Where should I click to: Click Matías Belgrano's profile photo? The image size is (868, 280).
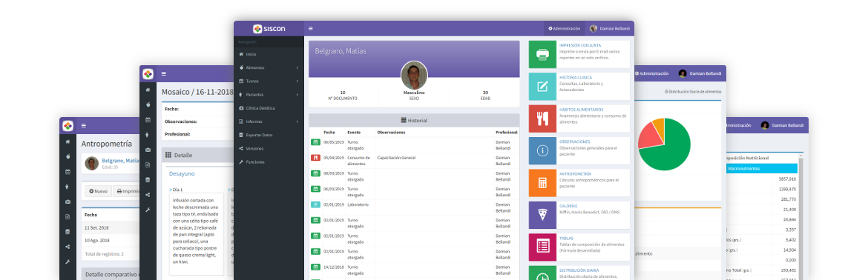pyautogui.click(x=414, y=75)
